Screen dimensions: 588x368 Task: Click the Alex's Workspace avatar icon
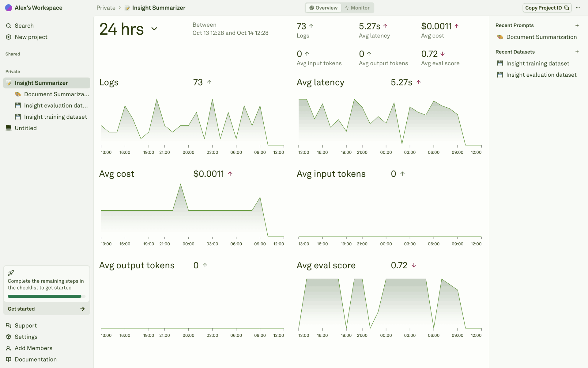pyautogui.click(x=9, y=8)
